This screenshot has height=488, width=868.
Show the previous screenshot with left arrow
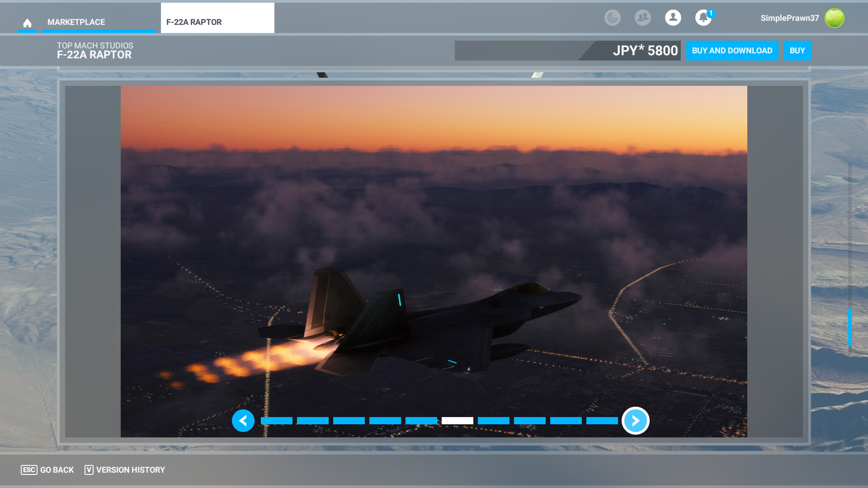click(243, 421)
